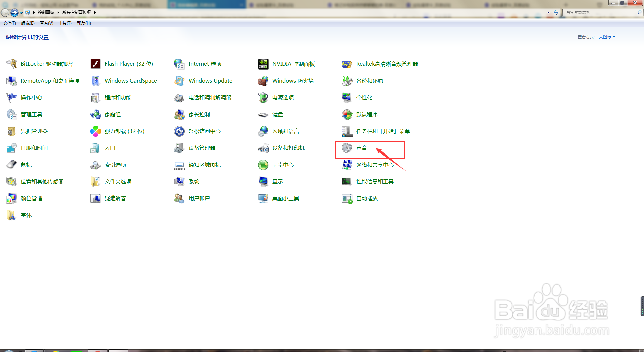The height and width of the screenshot is (352, 644).
Task: Open 键盘 keyboard icon
Action: [263, 114]
